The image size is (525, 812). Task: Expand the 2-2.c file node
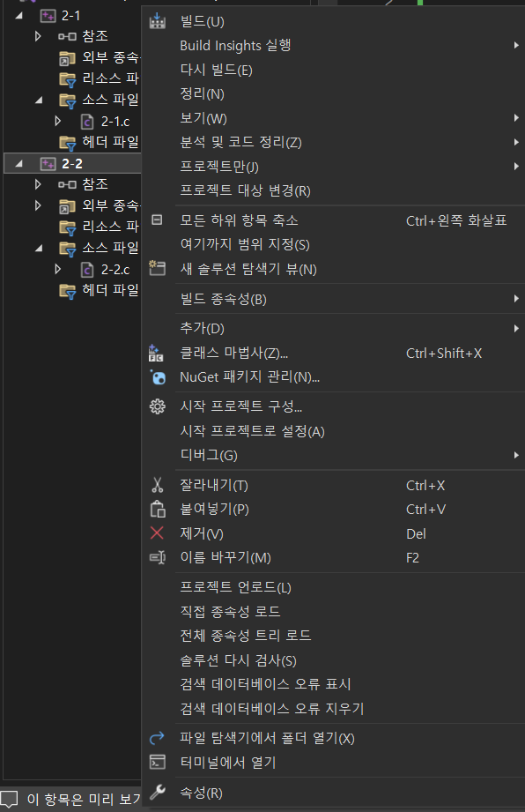[x=58, y=269]
